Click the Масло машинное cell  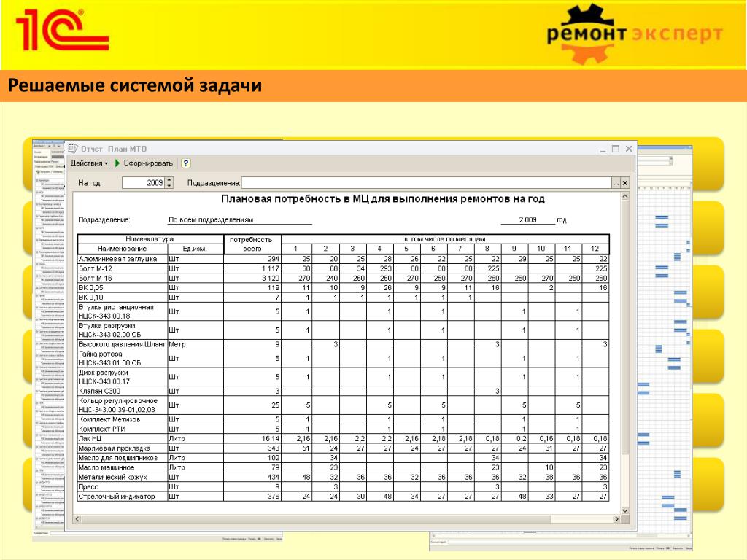pyautogui.click(x=123, y=467)
